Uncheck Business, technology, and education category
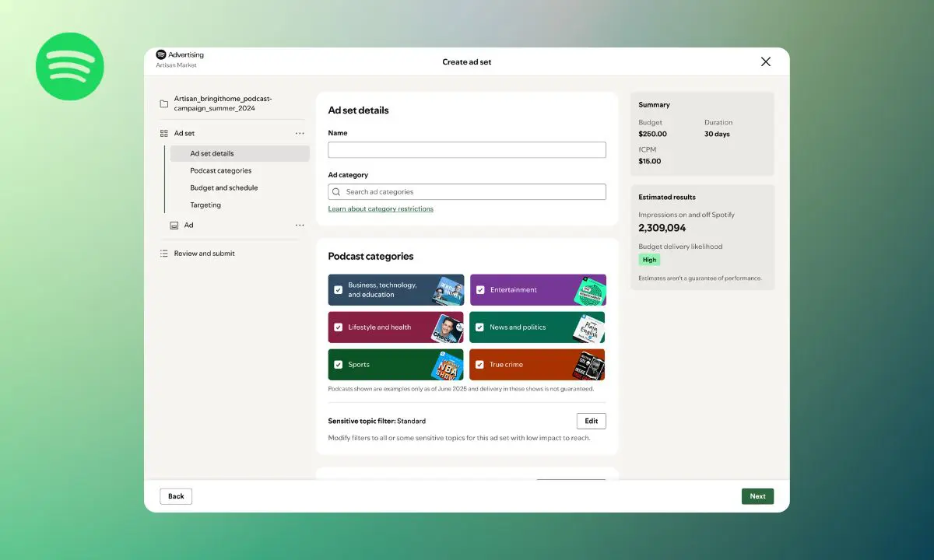The height and width of the screenshot is (560, 934). (x=338, y=290)
